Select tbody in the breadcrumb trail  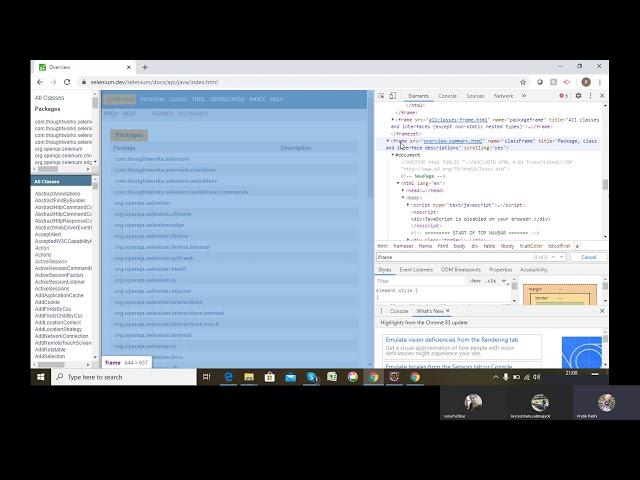pyautogui.click(x=507, y=246)
